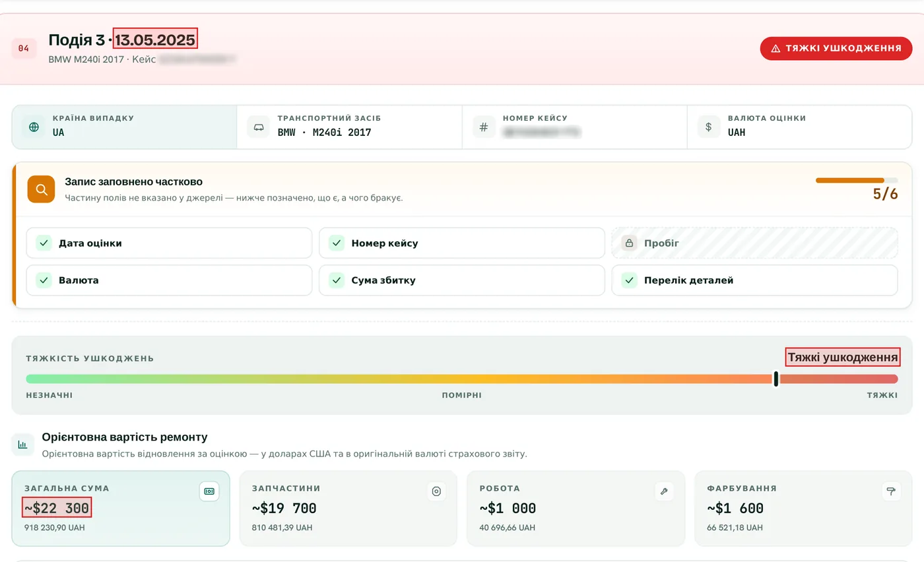Click the title Подія 3 · 13.05.2025

pos(122,40)
